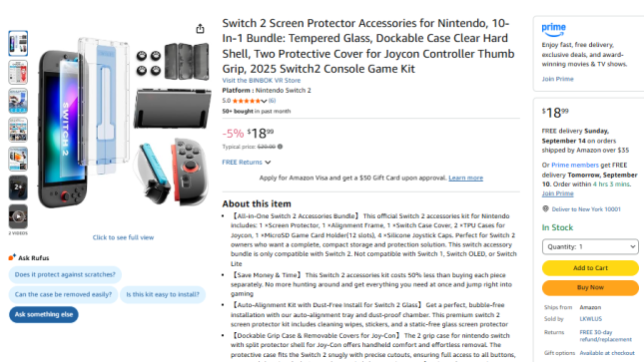644x362 pixels.
Task: Select the 2+ more images thumbnail
Action: [18, 187]
